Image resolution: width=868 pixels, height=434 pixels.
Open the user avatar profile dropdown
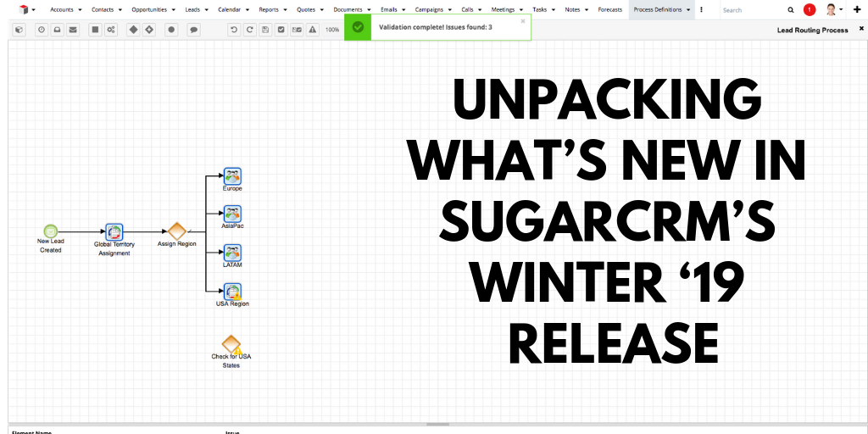tap(834, 9)
